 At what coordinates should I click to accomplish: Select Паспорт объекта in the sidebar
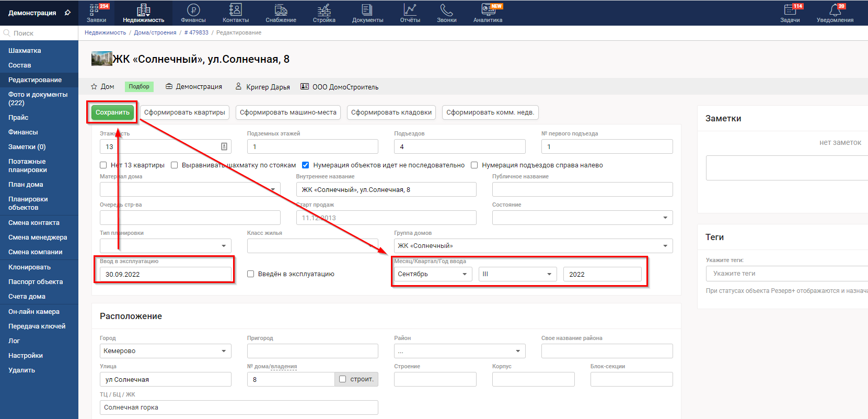click(36, 282)
